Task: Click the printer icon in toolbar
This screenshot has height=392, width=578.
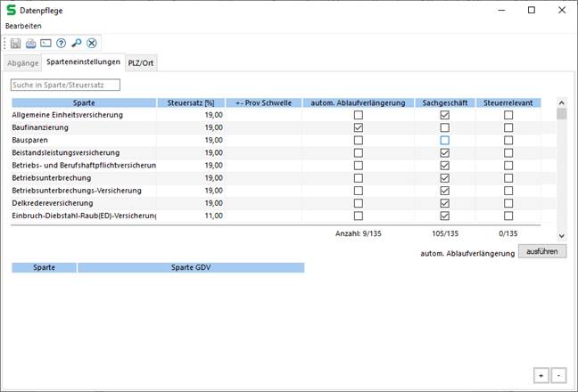Action: click(31, 43)
